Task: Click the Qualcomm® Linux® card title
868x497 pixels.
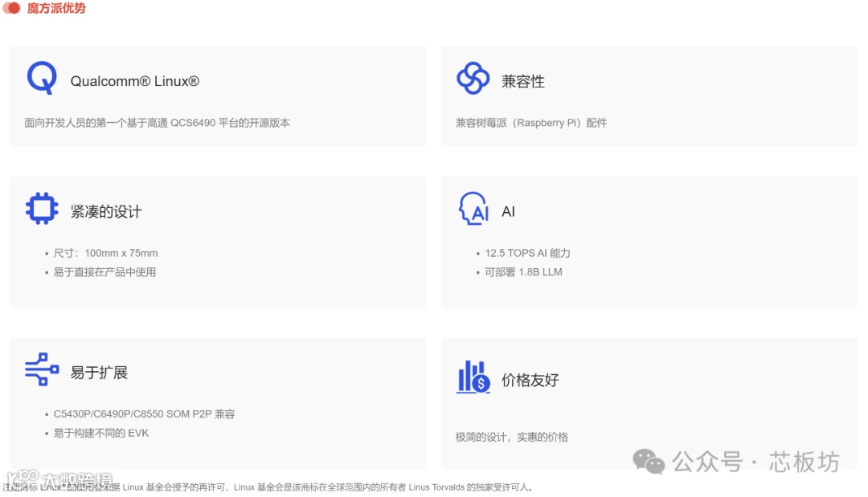Action: [x=134, y=81]
